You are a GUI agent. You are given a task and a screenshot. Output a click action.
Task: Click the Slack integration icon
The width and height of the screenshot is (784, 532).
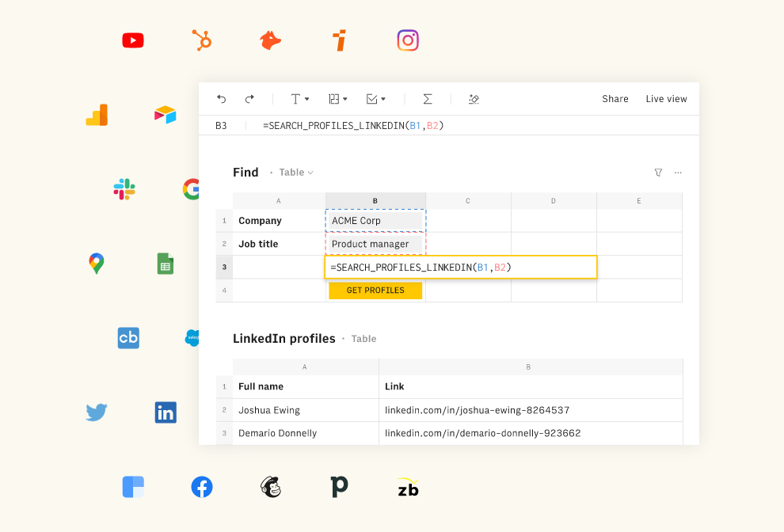(x=124, y=189)
